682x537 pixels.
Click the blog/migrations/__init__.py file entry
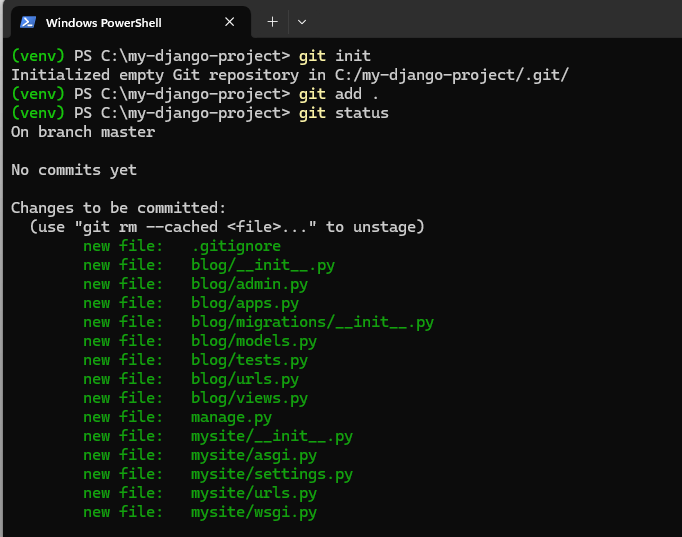(312, 322)
